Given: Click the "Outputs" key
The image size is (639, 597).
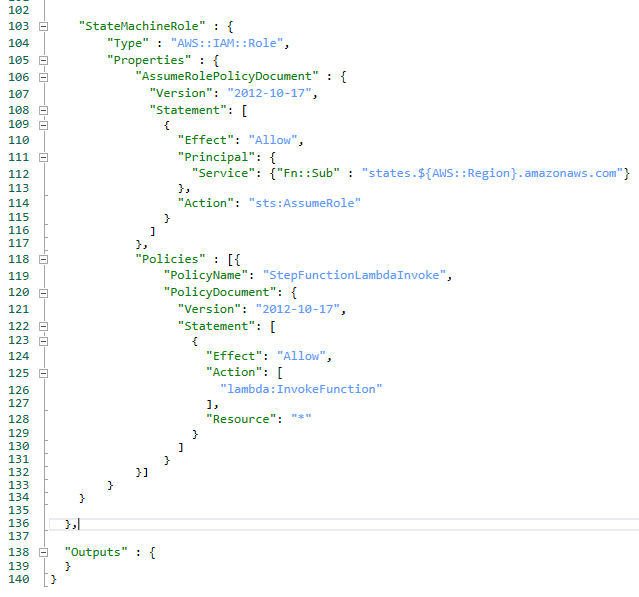Looking at the screenshot, I should [x=96, y=552].
